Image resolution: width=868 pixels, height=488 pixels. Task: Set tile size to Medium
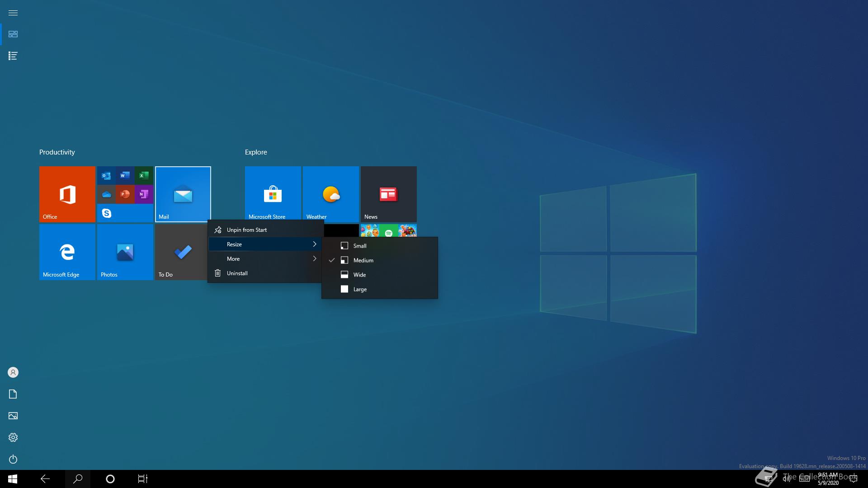pos(380,260)
